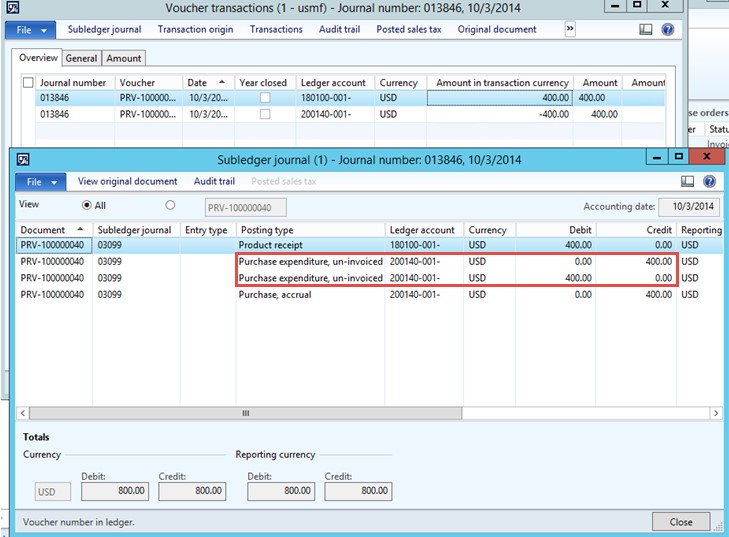729x537 pixels.
Task: Open File menu in Voucher transactions
Action: click(x=31, y=30)
